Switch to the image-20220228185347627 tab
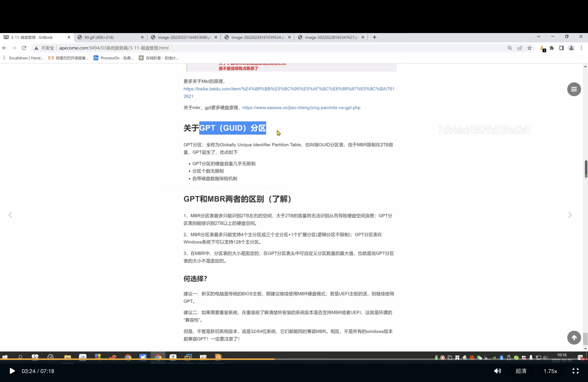 click(x=331, y=37)
